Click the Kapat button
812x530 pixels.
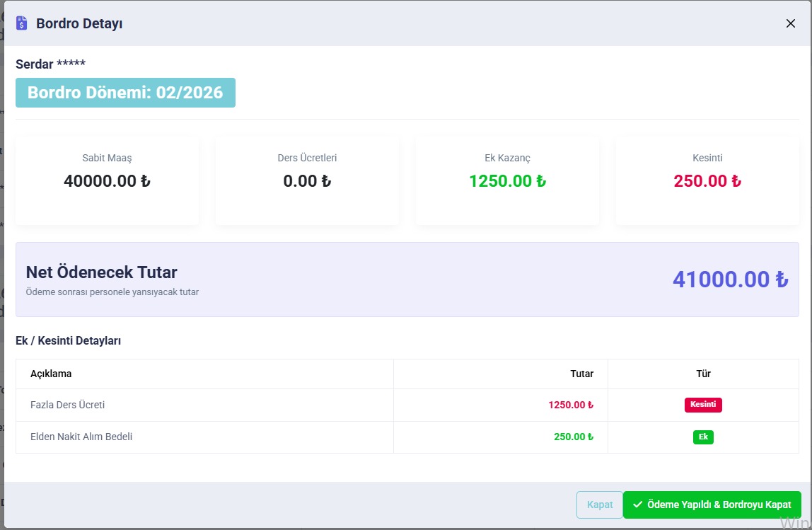[x=599, y=505]
